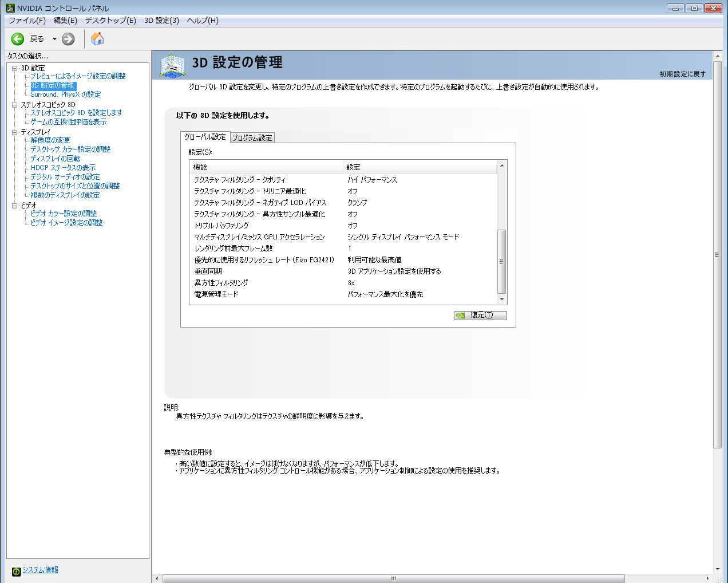The width and height of the screenshot is (728, 583).
Task: Select テクスチャ フィルタリング - 異方性サンプル最適化 row
Action: (343, 214)
